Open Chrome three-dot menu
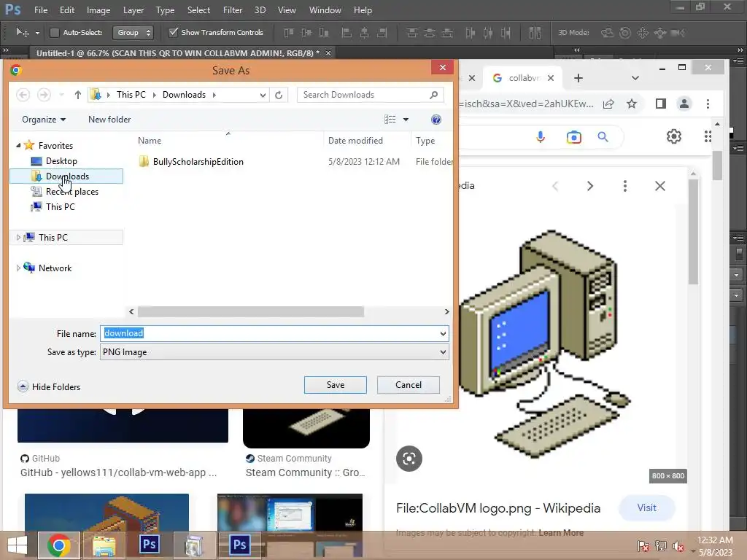This screenshot has height=560, width=747. click(x=708, y=104)
